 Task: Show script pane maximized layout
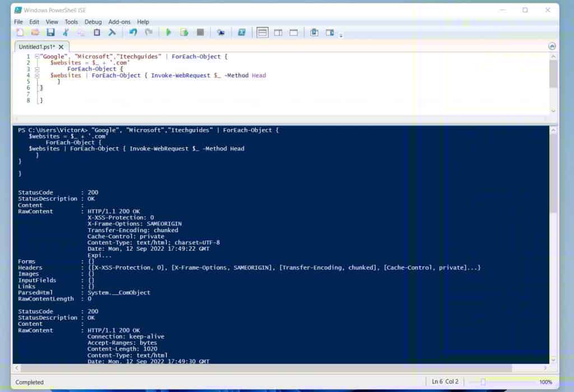pyautogui.click(x=294, y=33)
